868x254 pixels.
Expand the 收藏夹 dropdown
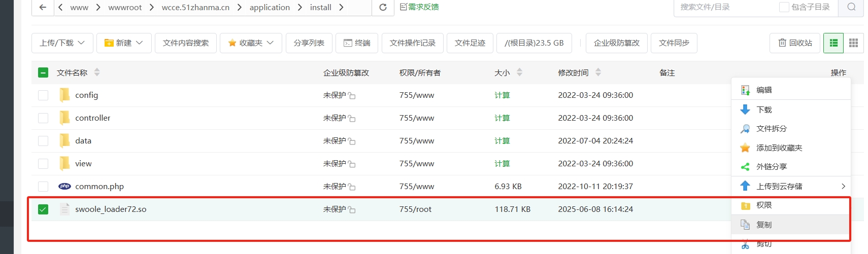click(250, 43)
